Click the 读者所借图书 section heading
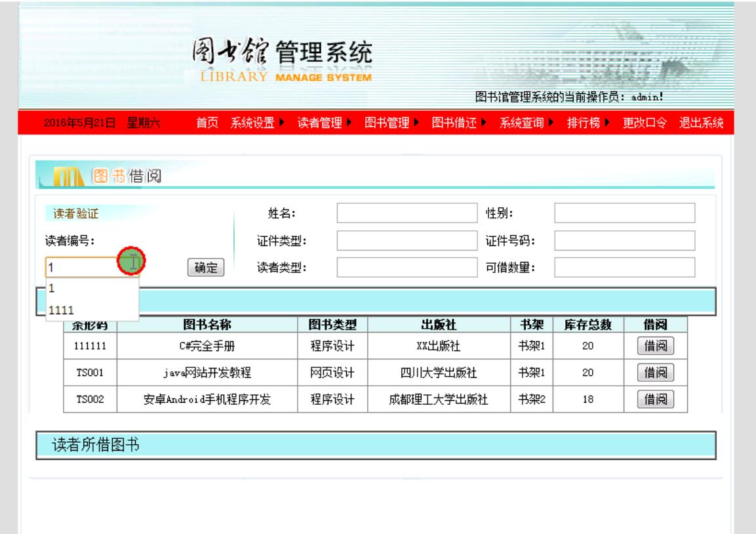Screen dimensions: 756x534 pos(96,444)
